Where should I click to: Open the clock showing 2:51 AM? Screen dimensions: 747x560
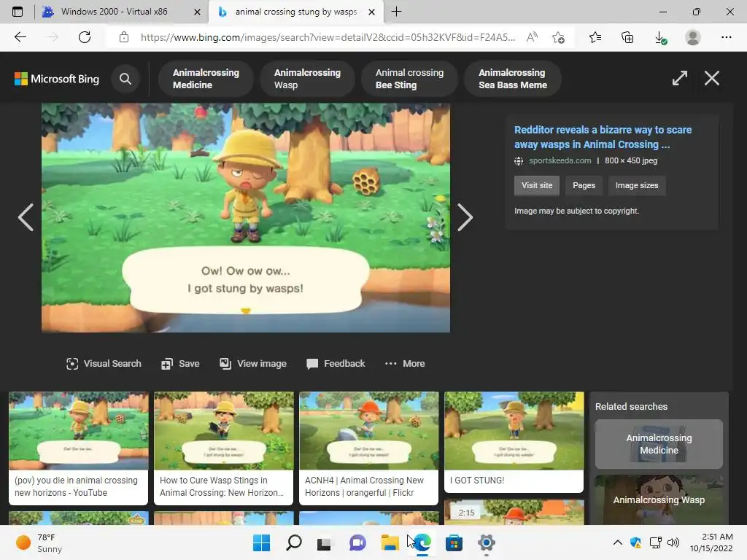[712, 542]
